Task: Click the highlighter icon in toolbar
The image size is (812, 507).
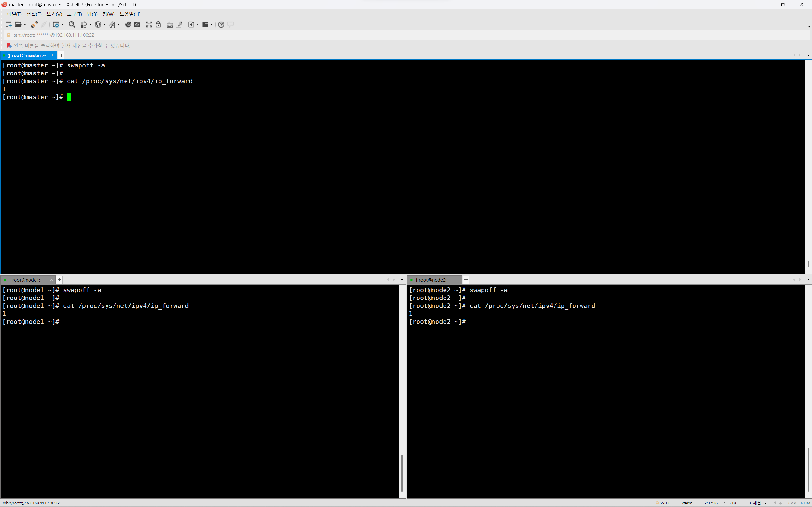Action: pyautogui.click(x=179, y=24)
